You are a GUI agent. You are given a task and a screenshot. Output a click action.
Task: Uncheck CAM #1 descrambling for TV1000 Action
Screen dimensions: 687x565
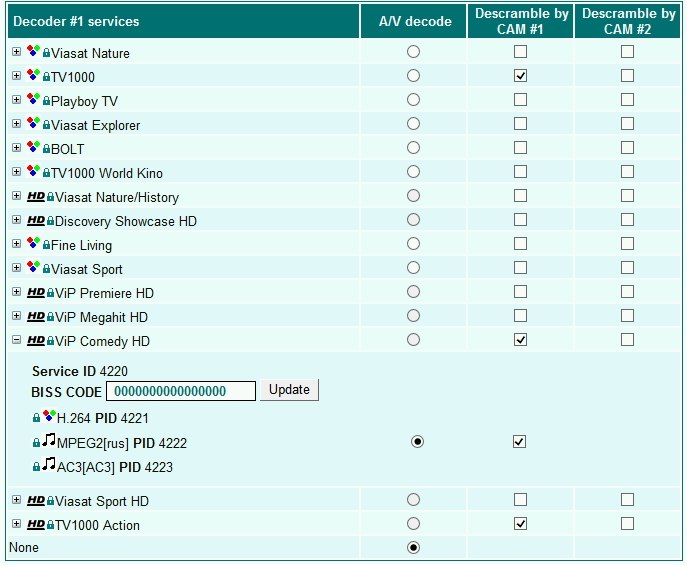click(x=520, y=524)
